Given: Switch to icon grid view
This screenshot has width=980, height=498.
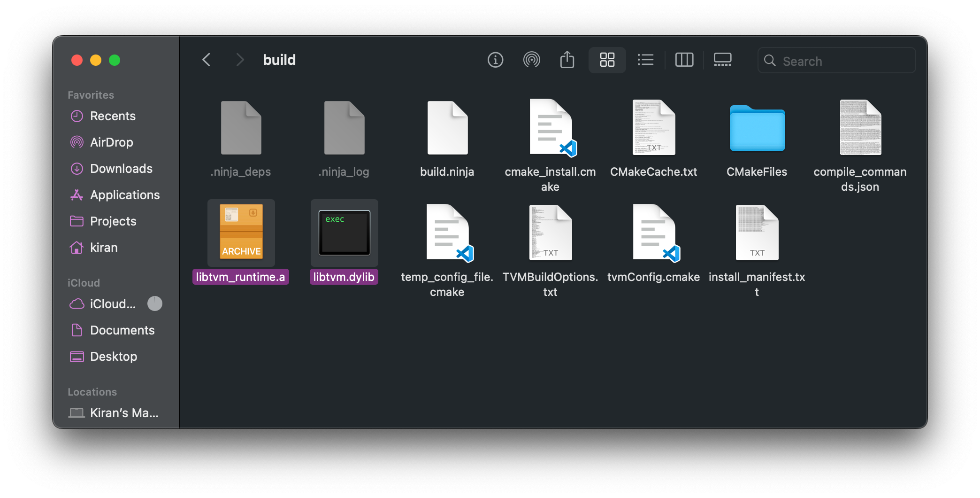Looking at the screenshot, I should click(607, 60).
